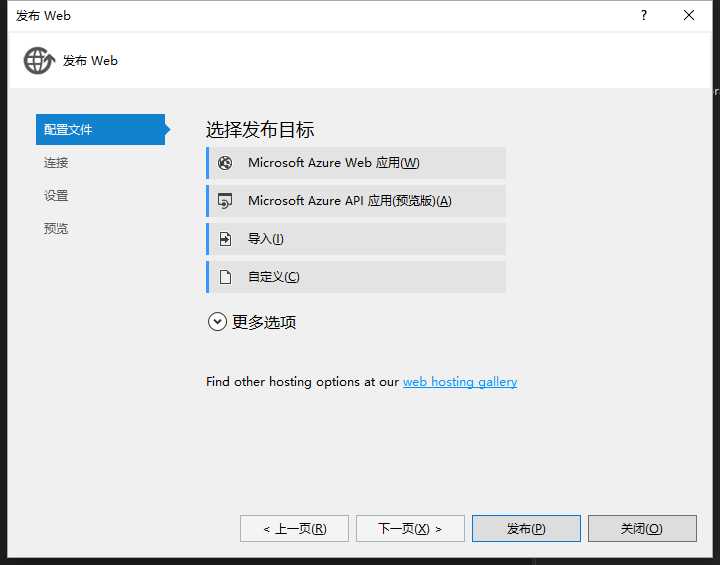Screen dimensions: 720x565
Task: Click the 更多选项 label text
Action: 264,322
